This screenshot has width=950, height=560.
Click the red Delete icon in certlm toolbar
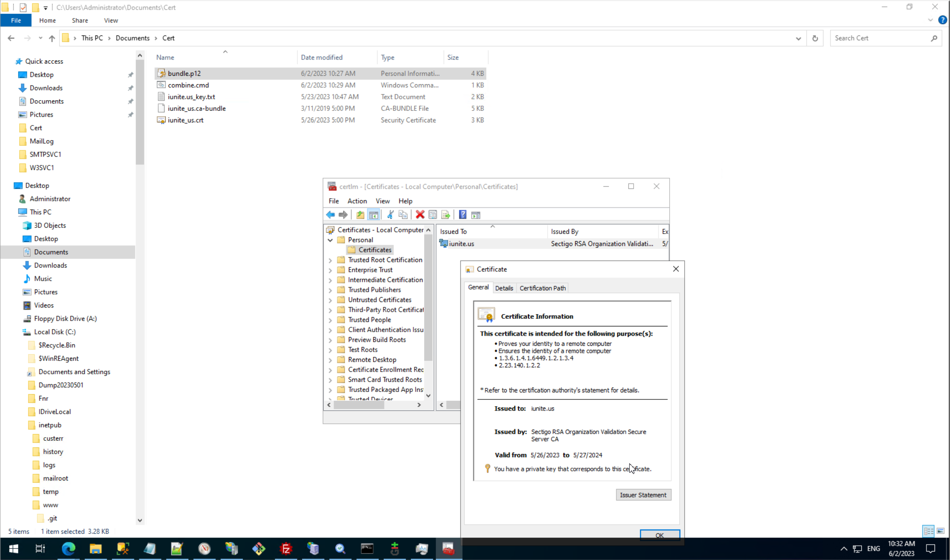pyautogui.click(x=420, y=215)
